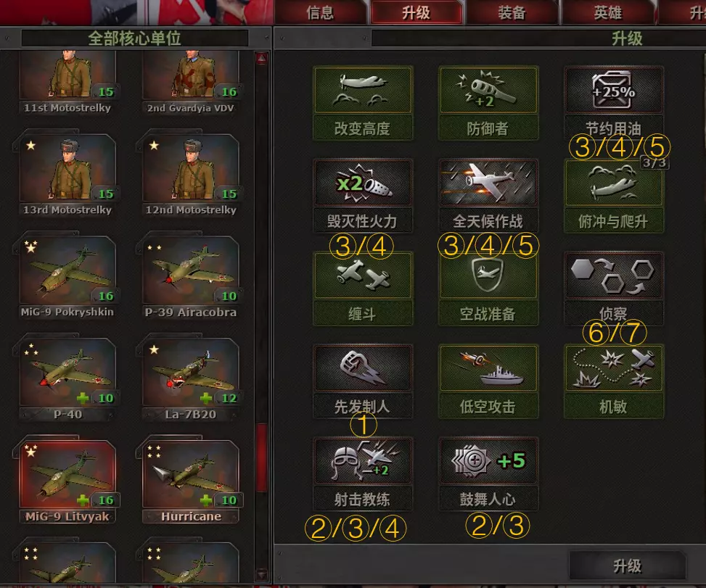This screenshot has height=588, width=706.
Task: Select the 侦察 hexagon upgrade icon
Action: click(x=614, y=276)
